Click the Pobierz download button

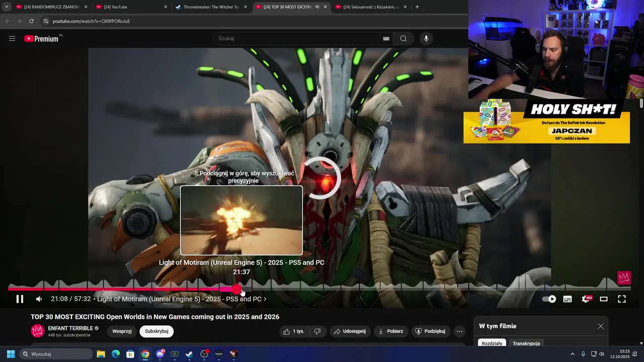[x=390, y=331]
